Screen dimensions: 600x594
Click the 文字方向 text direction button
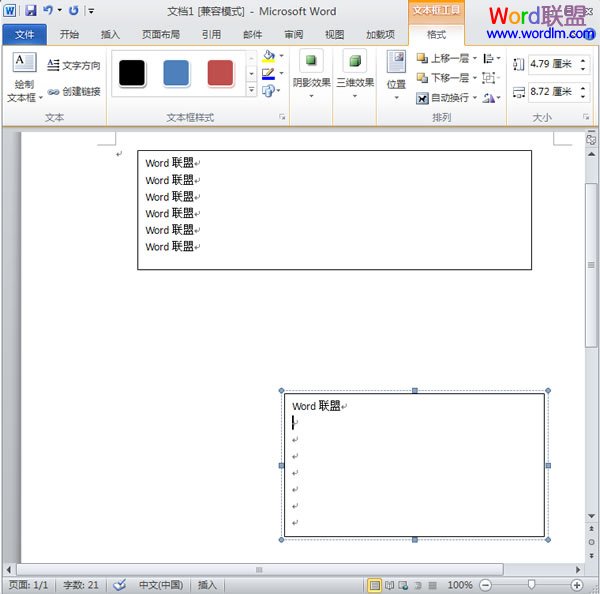(74, 65)
